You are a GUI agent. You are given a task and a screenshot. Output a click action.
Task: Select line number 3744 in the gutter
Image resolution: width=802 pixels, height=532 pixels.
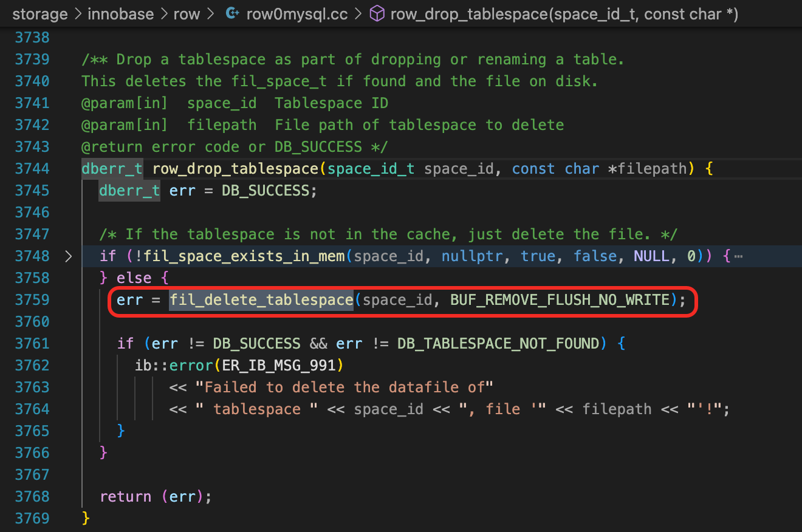pyautogui.click(x=32, y=169)
